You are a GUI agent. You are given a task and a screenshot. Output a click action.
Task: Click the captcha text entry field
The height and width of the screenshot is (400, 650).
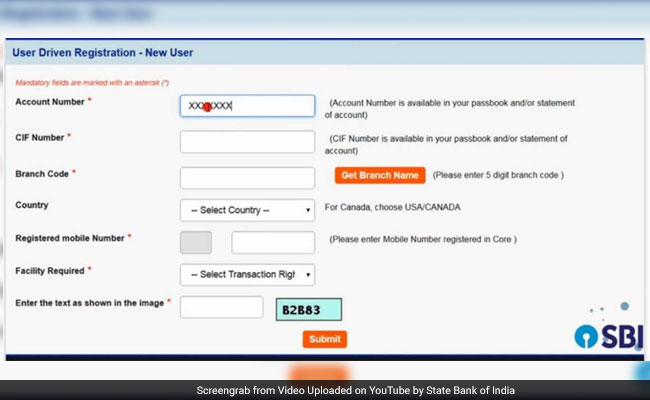pyautogui.click(x=221, y=308)
